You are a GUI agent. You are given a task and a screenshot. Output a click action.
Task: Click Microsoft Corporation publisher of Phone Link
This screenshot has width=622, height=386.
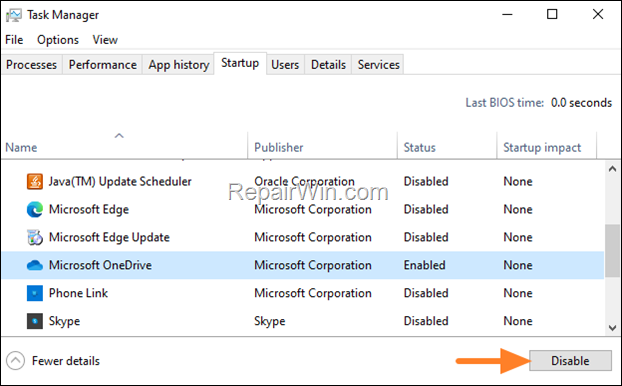[x=313, y=293]
